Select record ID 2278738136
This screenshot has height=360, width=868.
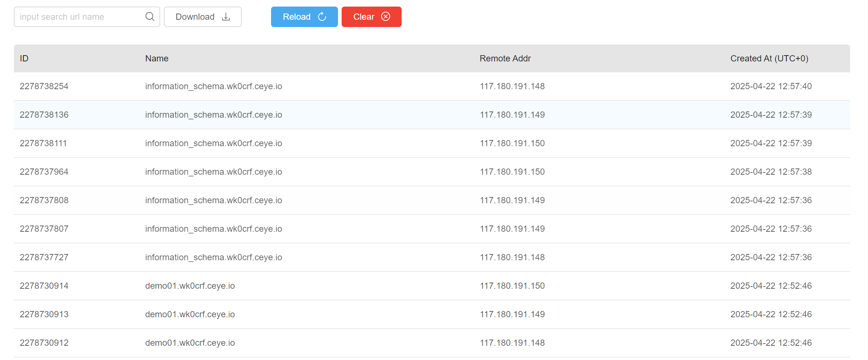pyautogui.click(x=44, y=115)
